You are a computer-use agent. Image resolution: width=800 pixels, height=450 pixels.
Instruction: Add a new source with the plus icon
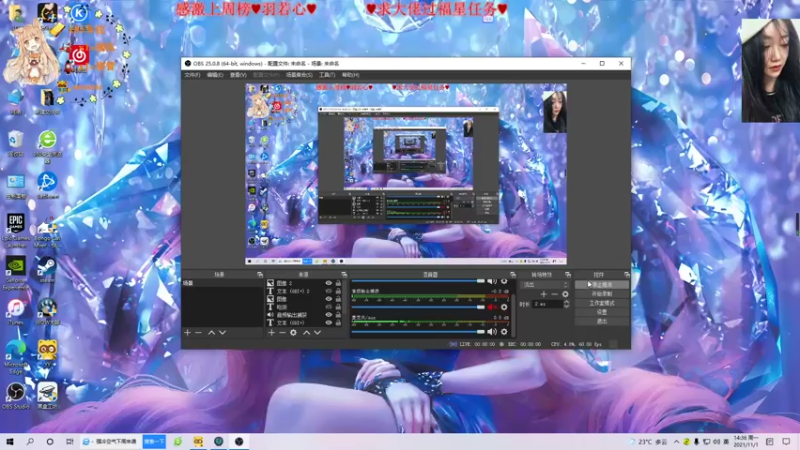(x=271, y=333)
